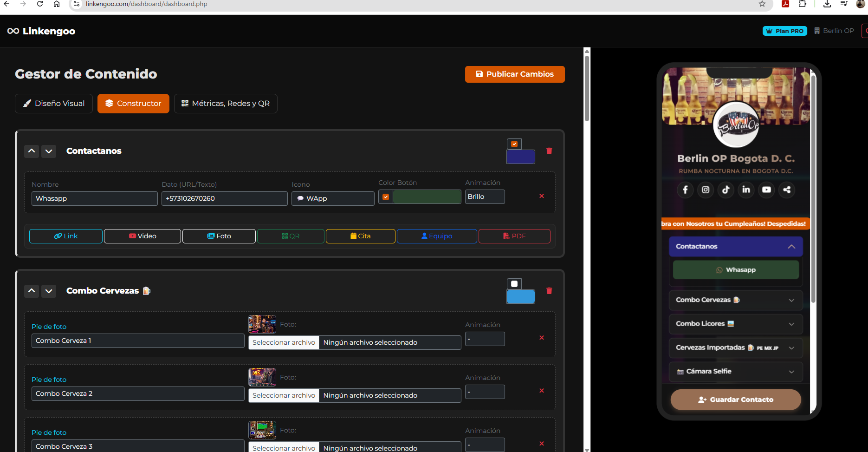Open the Métricas, Redes y QR tab
Image resolution: width=868 pixels, height=452 pixels.
(226, 104)
